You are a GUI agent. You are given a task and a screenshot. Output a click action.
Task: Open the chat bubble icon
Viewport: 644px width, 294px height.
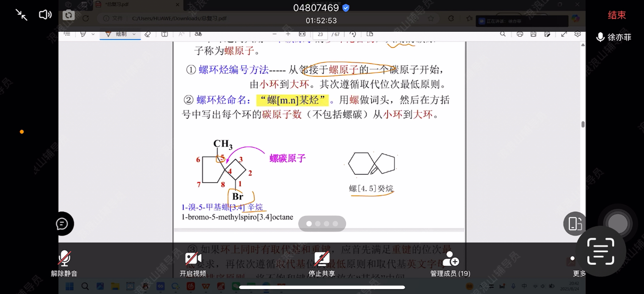coord(62,224)
